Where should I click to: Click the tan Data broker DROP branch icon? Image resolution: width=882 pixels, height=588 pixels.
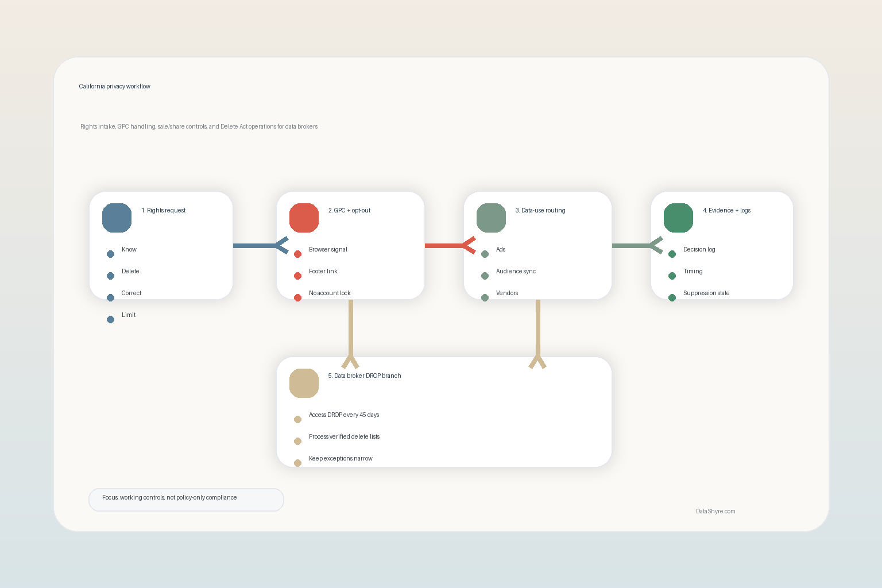coord(304,383)
